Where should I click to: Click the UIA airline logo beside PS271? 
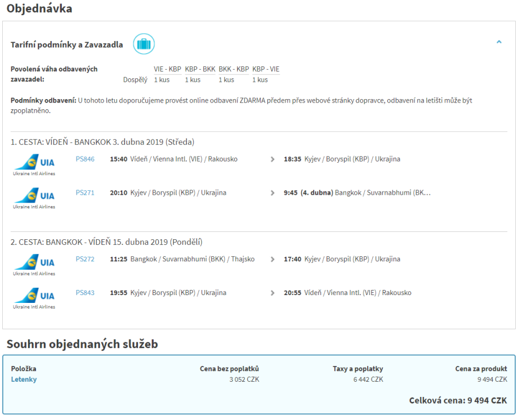point(34,197)
